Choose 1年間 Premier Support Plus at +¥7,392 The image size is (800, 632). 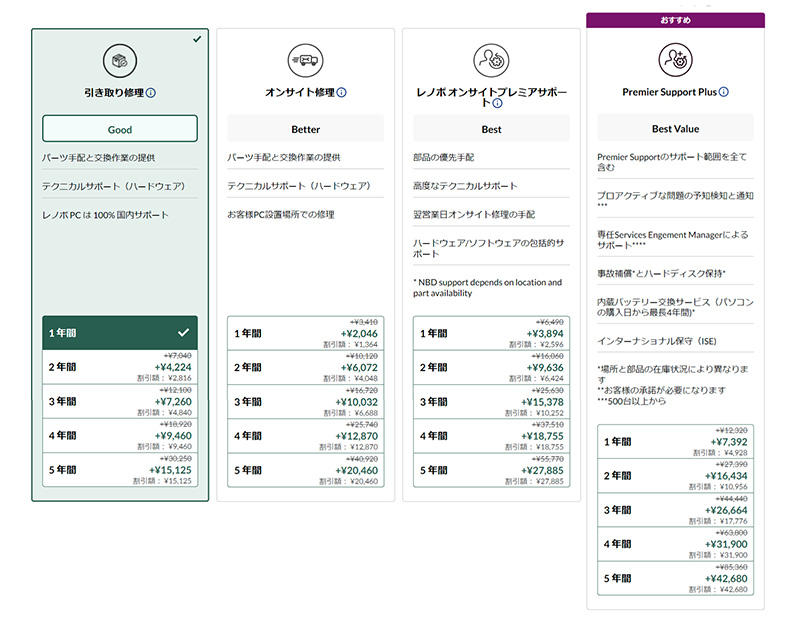point(676,441)
